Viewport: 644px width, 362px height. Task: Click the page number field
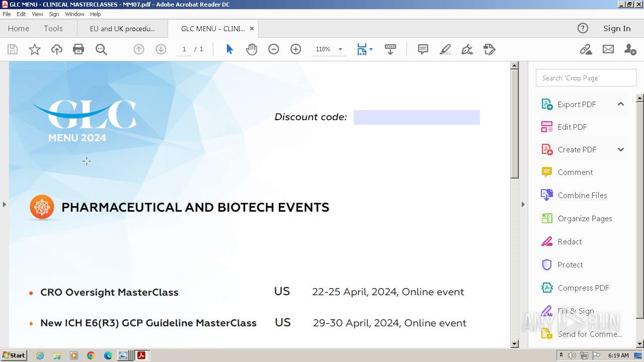coord(184,49)
